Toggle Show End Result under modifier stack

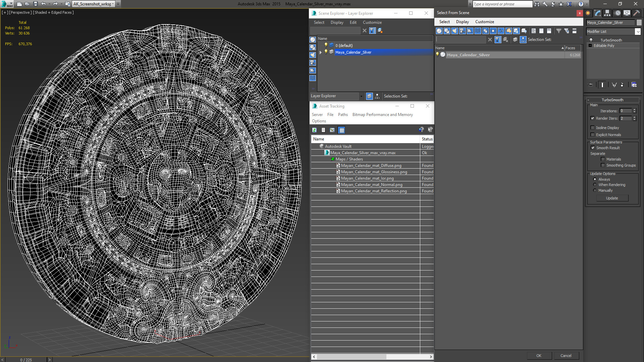(602, 85)
